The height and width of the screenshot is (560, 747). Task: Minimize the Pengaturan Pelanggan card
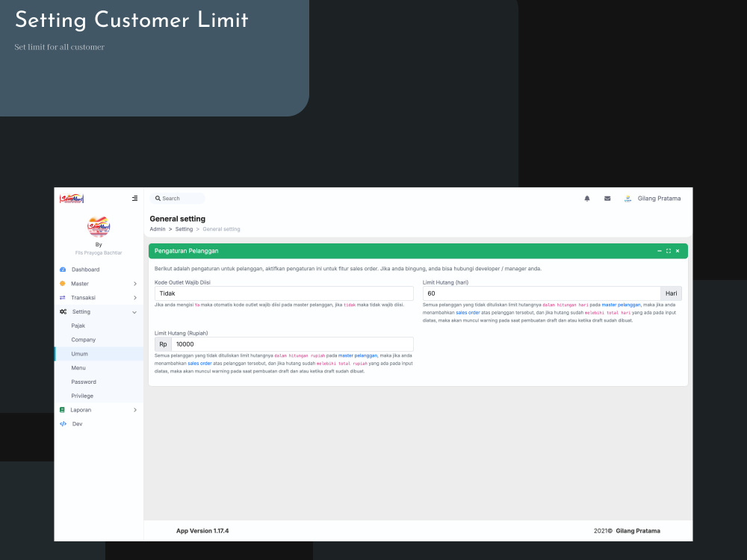click(660, 251)
